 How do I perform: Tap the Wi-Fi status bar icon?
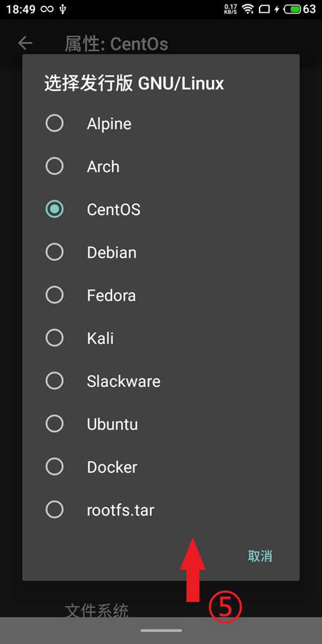248,9
